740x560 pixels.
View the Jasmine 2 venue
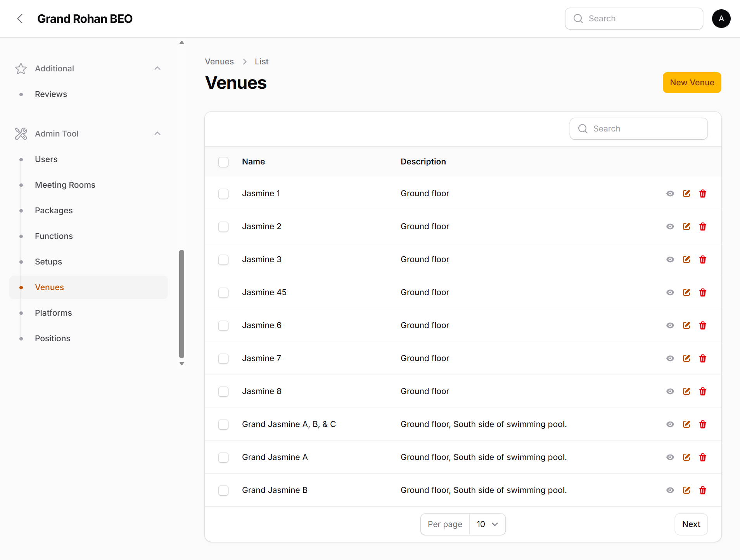tap(670, 226)
